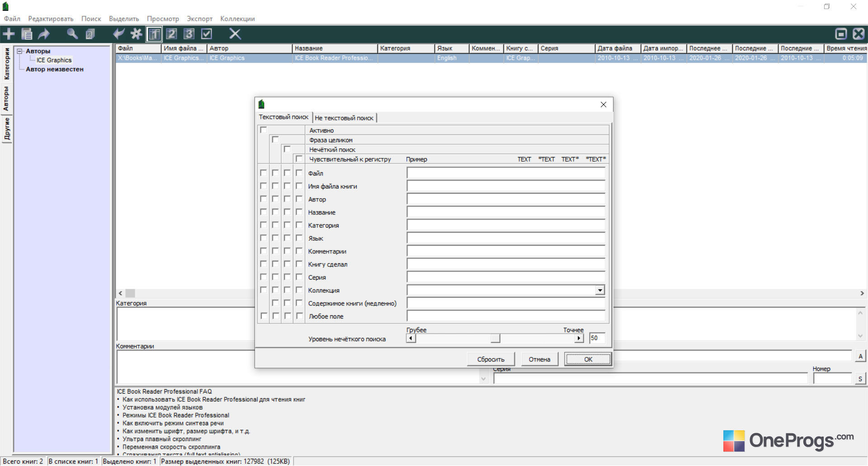Click the Любое поле search text field
This screenshot has width=868, height=466.
click(506, 316)
